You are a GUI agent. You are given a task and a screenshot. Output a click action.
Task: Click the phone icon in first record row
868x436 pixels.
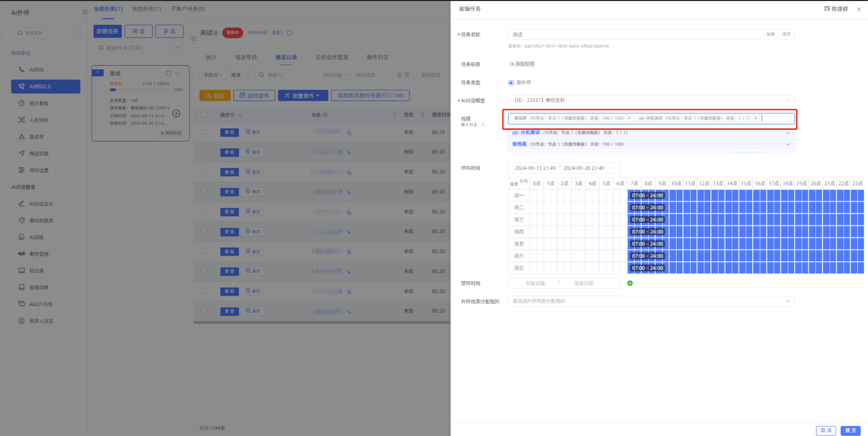[x=349, y=133]
